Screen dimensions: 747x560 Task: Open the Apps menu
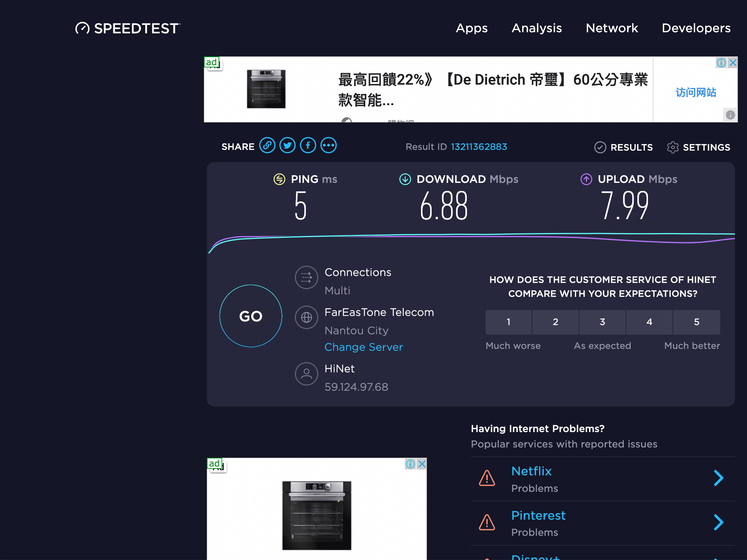(x=472, y=28)
